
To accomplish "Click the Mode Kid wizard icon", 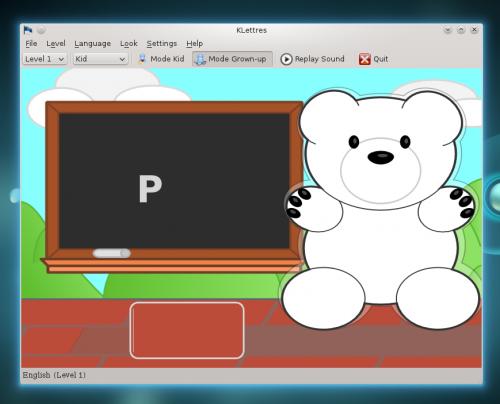I will [x=142, y=59].
